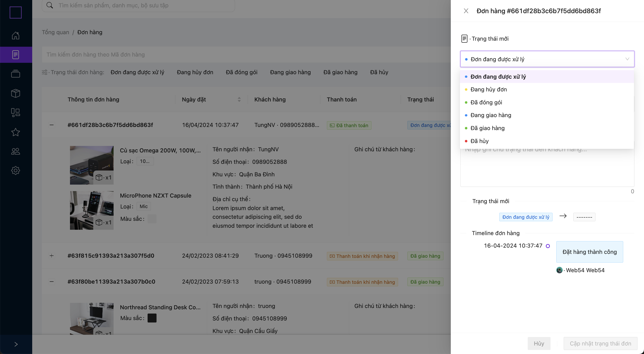The height and width of the screenshot is (354, 644).
Task: Open the collections stack sidebar icon
Action: [15, 74]
